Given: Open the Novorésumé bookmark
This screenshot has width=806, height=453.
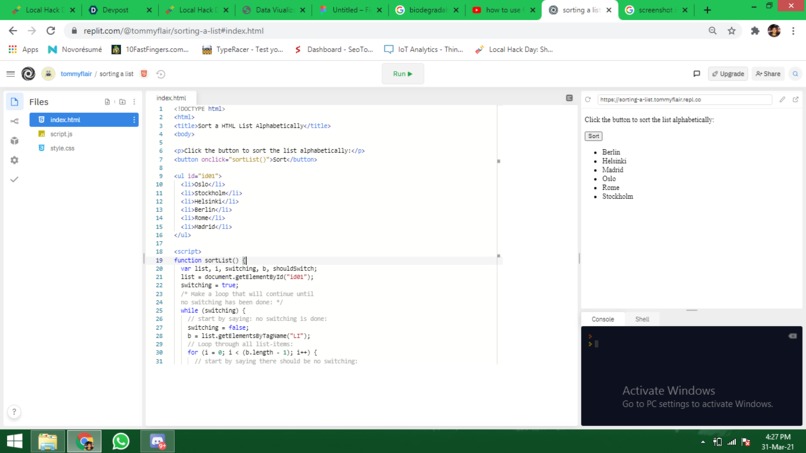Looking at the screenshot, I should (x=75, y=49).
